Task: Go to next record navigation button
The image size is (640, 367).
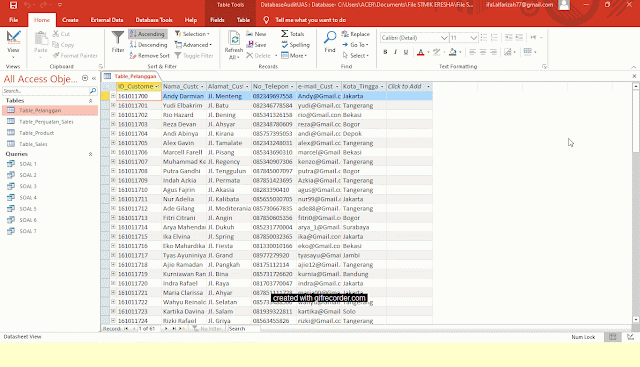Action: pyautogui.click(x=166, y=329)
